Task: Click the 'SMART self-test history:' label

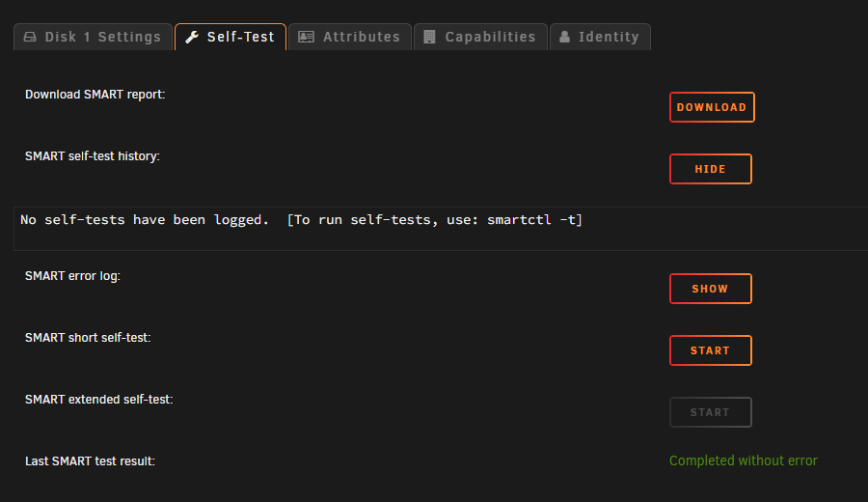Action: pos(93,156)
